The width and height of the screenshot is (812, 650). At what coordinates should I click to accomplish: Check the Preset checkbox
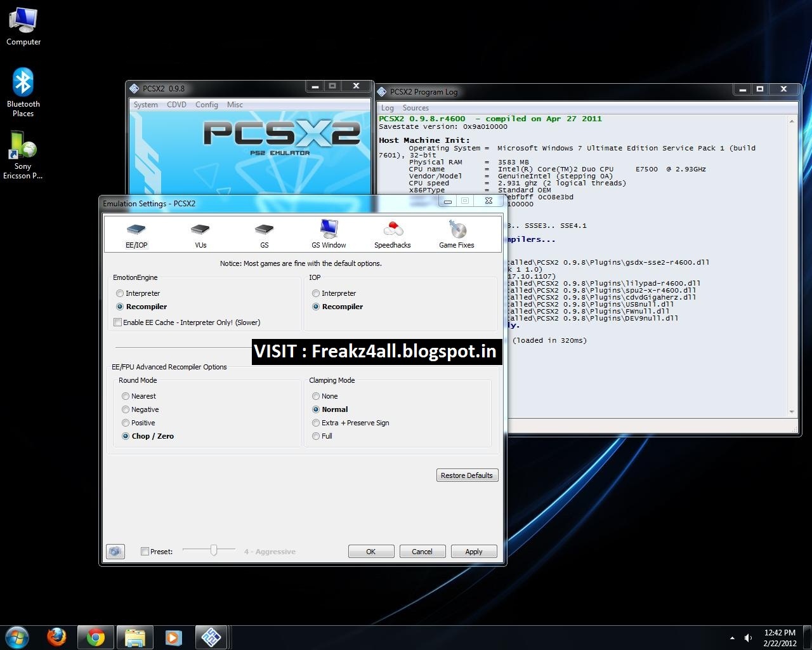(145, 551)
